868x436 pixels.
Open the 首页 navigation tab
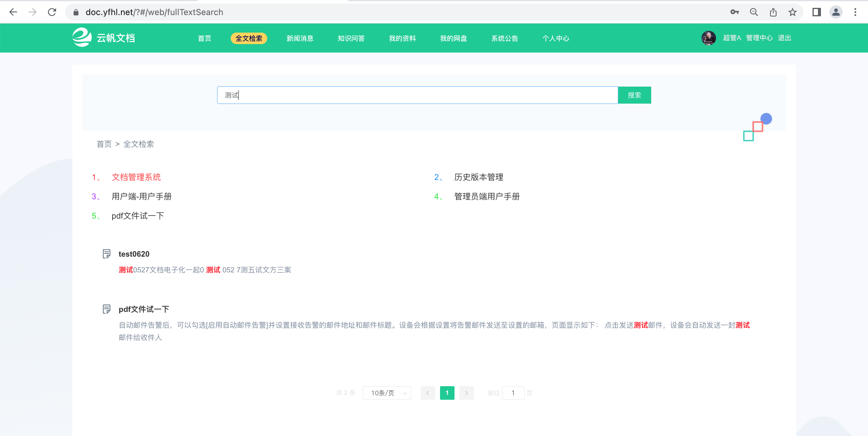click(204, 38)
